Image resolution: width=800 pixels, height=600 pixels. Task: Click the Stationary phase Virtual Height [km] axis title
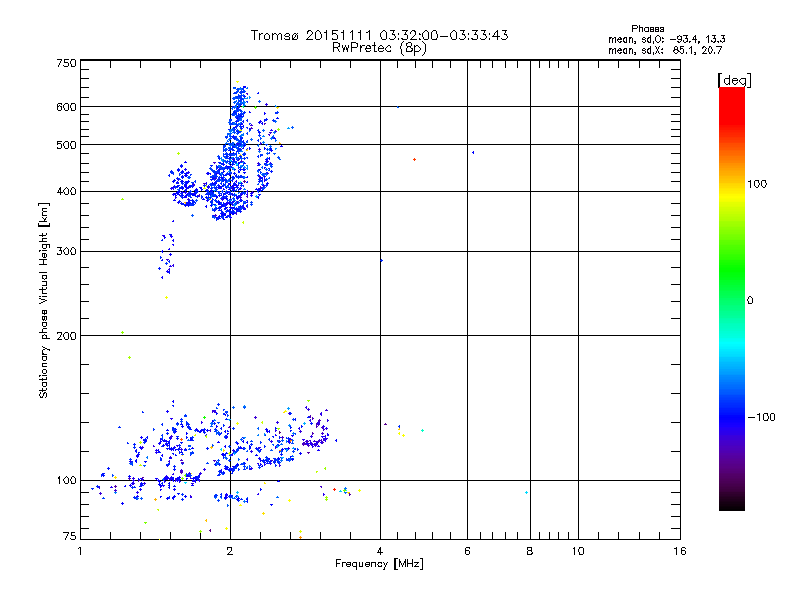tap(44, 301)
